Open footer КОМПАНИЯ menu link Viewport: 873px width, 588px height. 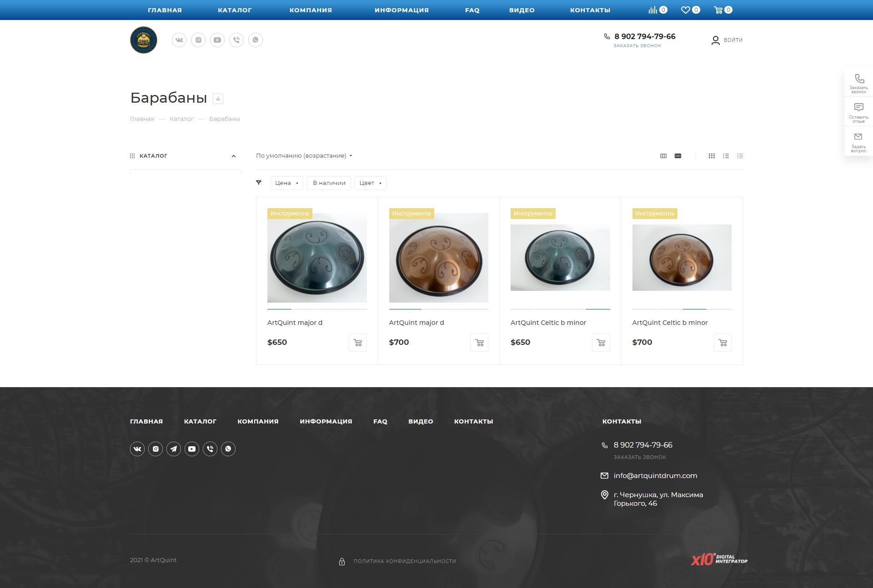point(258,422)
